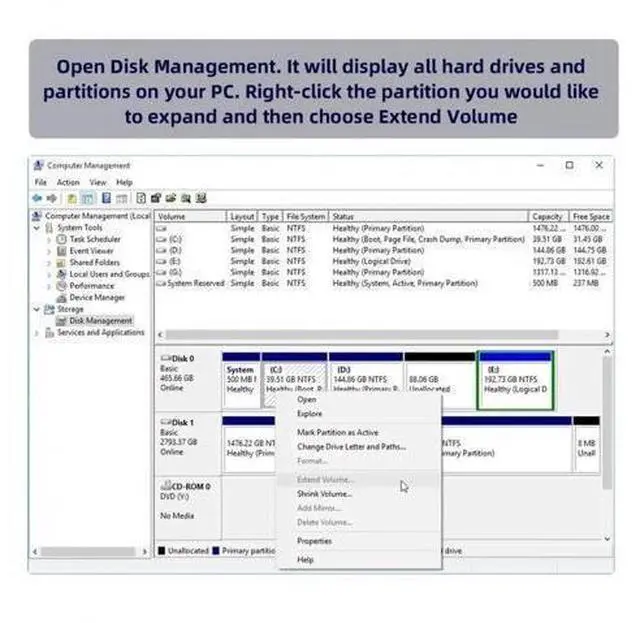The image size is (640, 623).
Task: Select Device Manager in the tree
Action: [97, 298]
